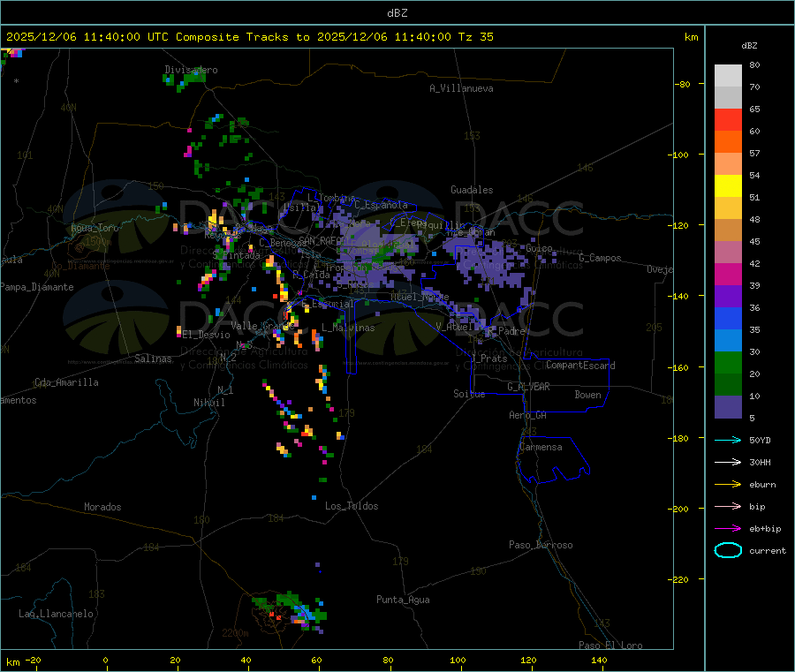Click the Los_Toldos map label
Viewport: 795px width, 672px height.
(352, 506)
